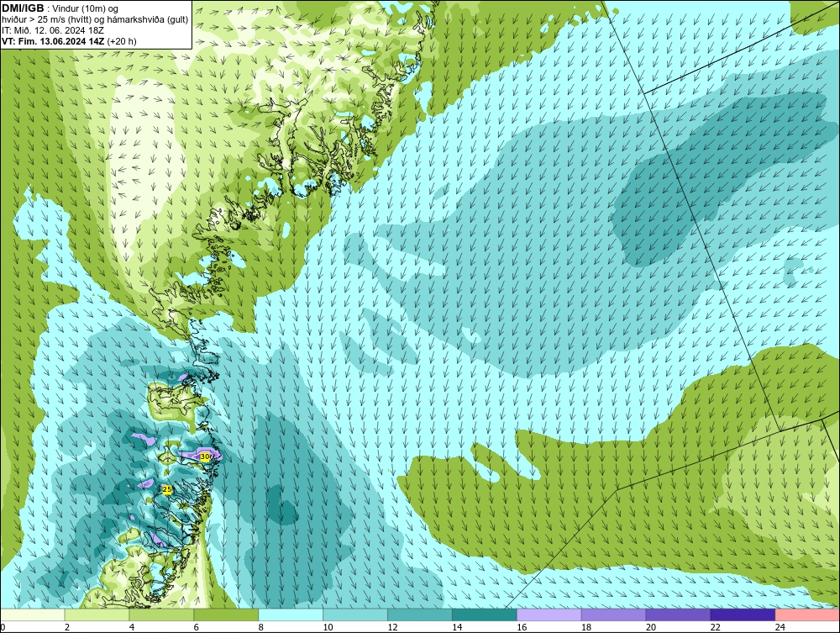The image size is (840, 633).
Task: Click the 6-8 m/s olive green swatch
Action: [x=226, y=615]
